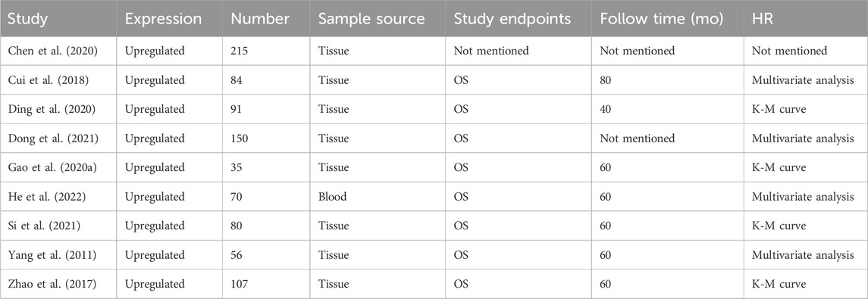This screenshot has height=299, width=868.
Task: Select the Blood sample source cell
Action: pos(332,197)
